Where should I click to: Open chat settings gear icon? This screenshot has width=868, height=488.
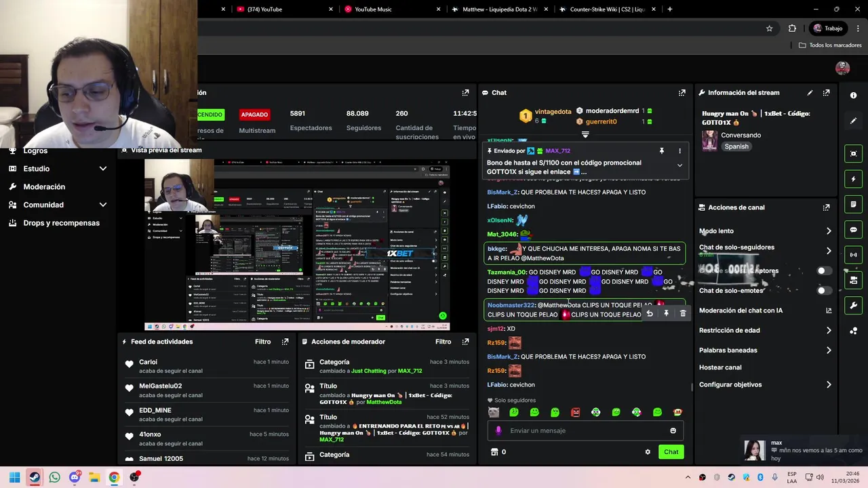coord(648,452)
